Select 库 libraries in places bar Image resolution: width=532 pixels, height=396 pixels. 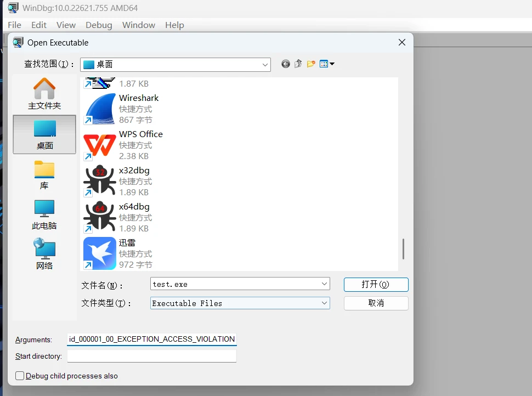(x=44, y=175)
